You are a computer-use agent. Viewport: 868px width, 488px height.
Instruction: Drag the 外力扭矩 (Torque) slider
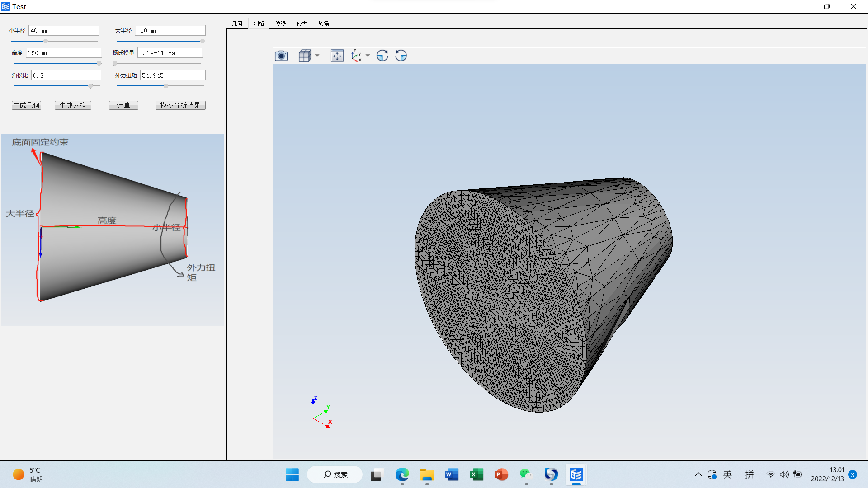point(165,86)
